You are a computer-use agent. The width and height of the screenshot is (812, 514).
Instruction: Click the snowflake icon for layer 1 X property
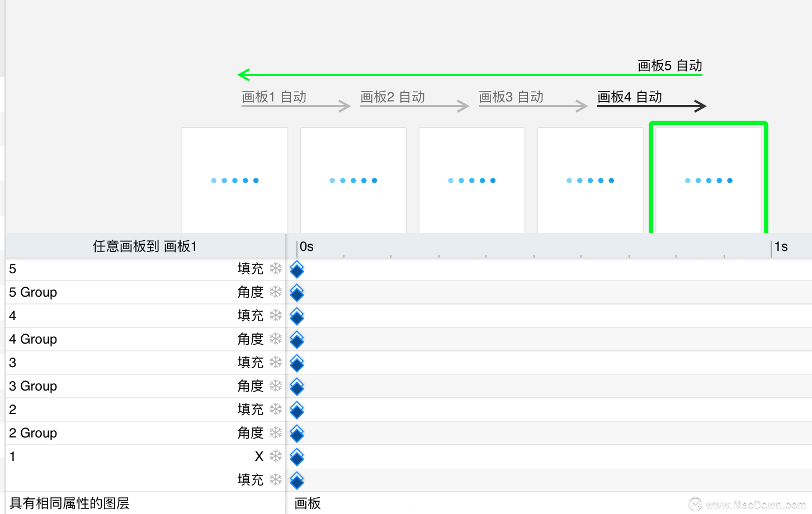click(276, 456)
